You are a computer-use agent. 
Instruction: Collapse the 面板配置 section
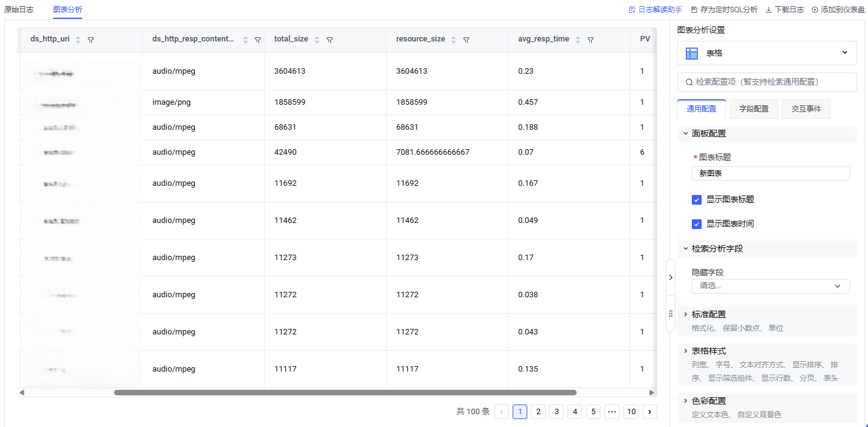click(708, 133)
